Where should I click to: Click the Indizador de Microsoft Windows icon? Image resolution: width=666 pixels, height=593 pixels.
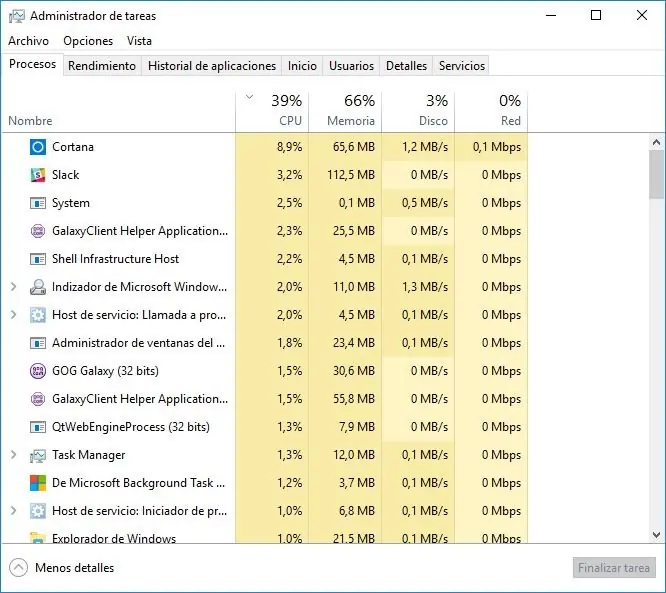38,287
